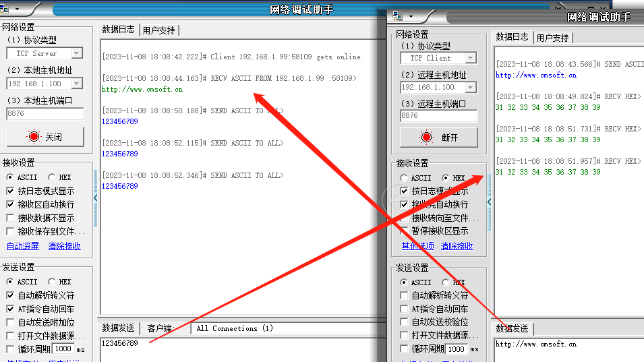Switch to 用户支持 tab in client window
The image size is (644, 362).
pyautogui.click(x=552, y=38)
